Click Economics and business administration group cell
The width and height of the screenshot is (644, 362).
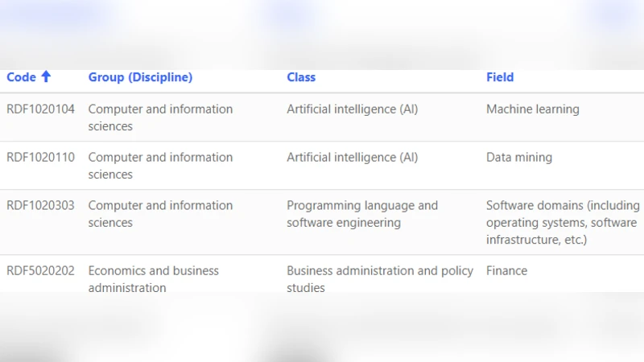pos(153,279)
